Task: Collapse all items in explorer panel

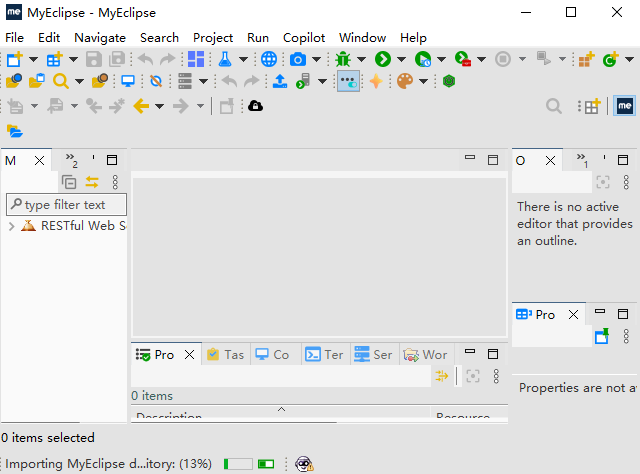Action: pyautogui.click(x=69, y=182)
